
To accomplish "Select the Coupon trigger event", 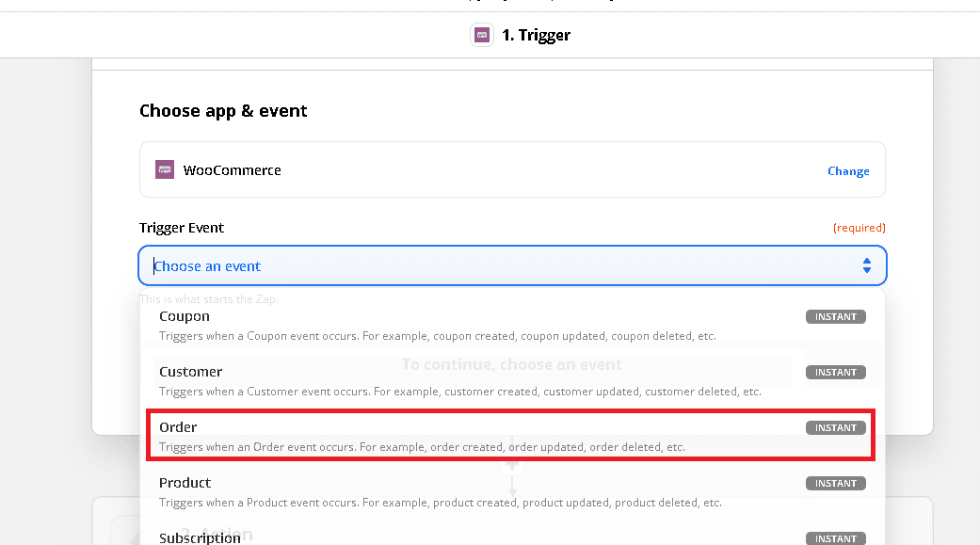I will click(185, 317).
